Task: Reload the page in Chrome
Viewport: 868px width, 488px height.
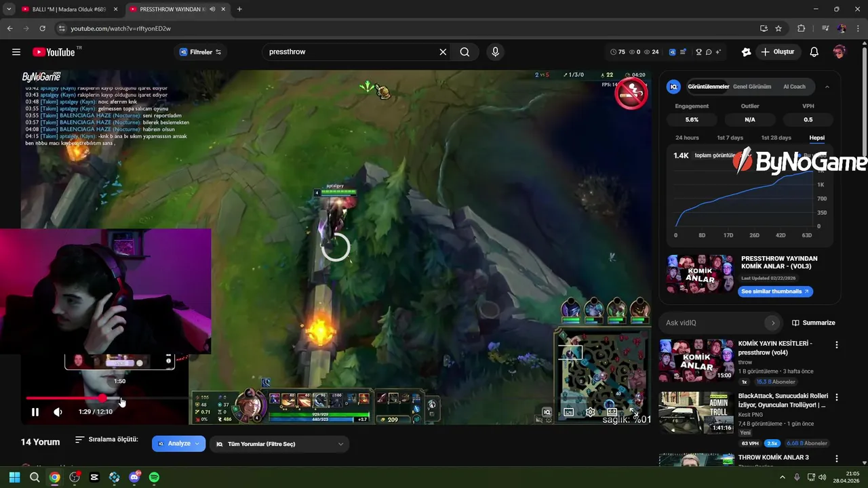Action: click(x=42, y=28)
